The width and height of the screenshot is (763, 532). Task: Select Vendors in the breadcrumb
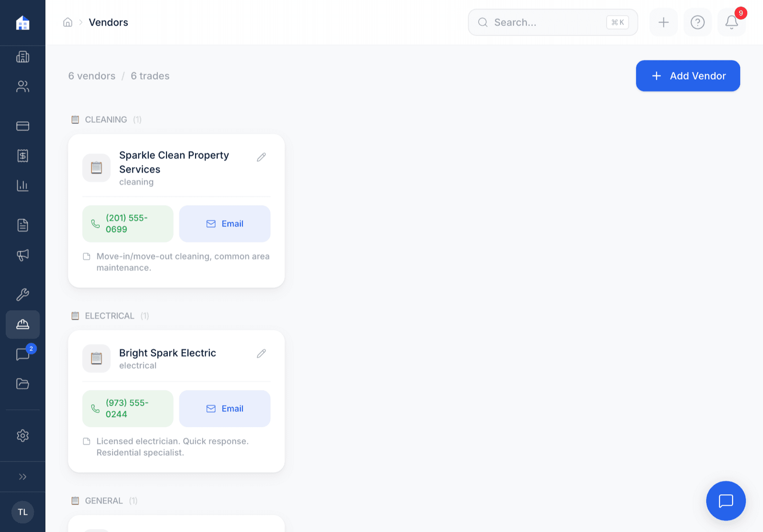click(108, 22)
